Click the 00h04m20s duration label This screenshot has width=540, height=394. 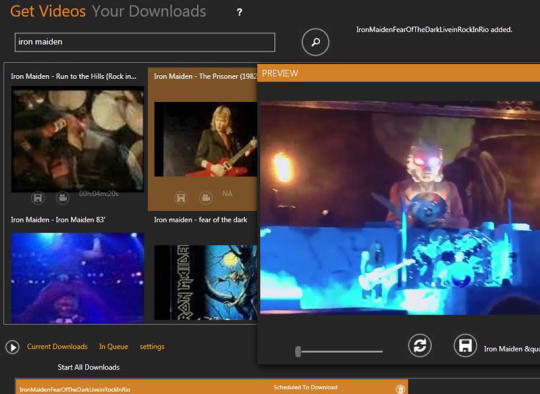(x=98, y=194)
